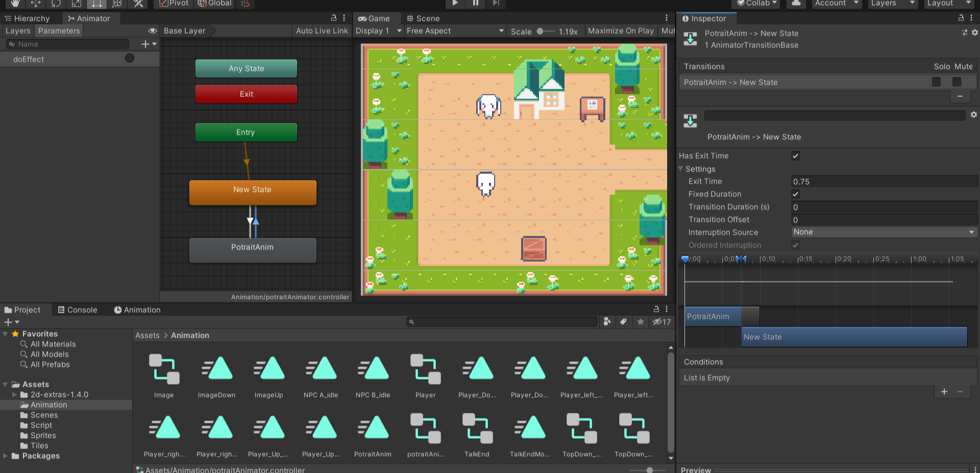This screenshot has width=980, height=473.
Task: Toggle the doEffect trigger parameter
Action: (x=130, y=58)
